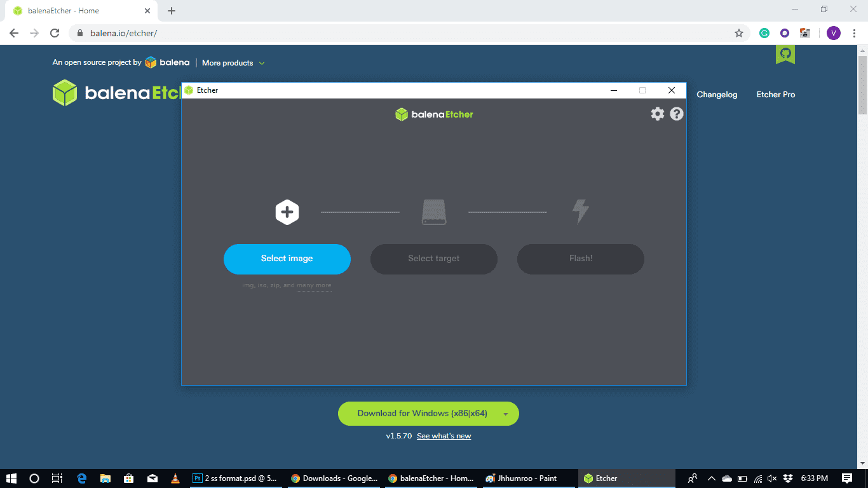Expand the More products dropdown
The width and height of the screenshot is (868, 488).
[x=232, y=62]
